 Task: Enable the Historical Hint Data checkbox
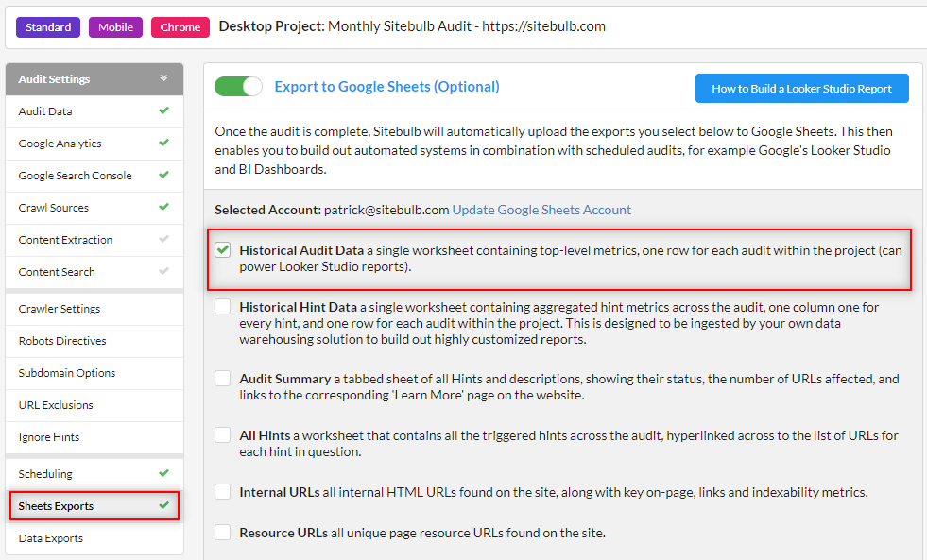[223, 307]
